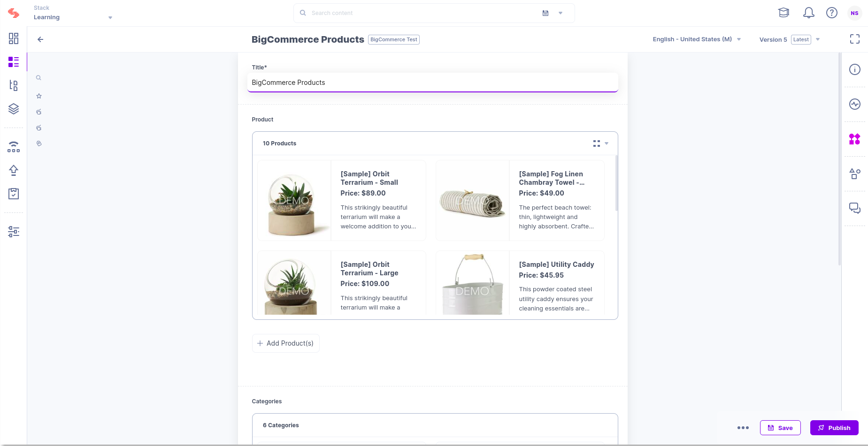
Task: Open the Assets layers icon in sidebar
Action: pos(14,109)
